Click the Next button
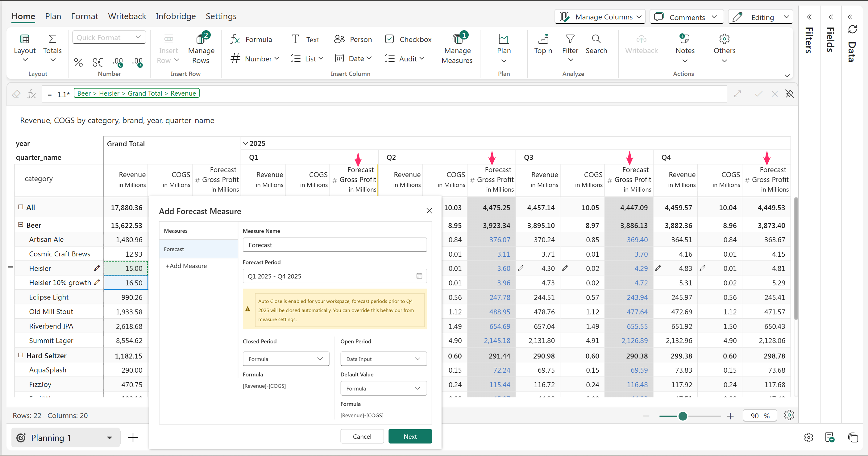Image resolution: width=868 pixels, height=456 pixels. tap(410, 437)
